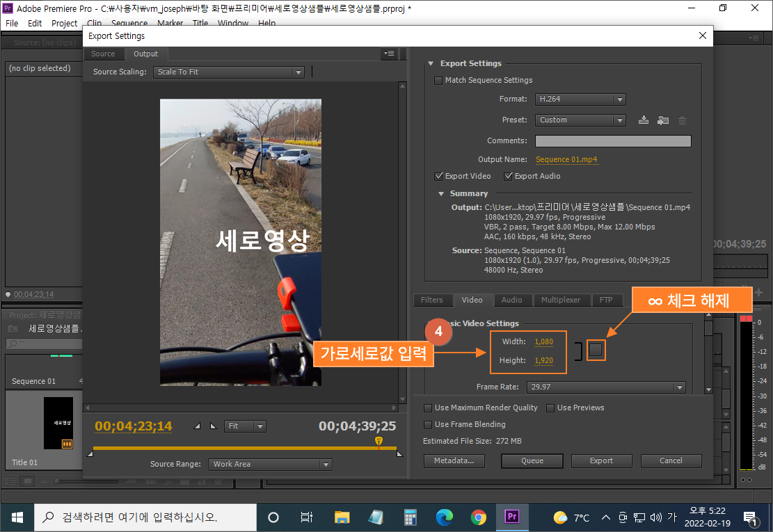Click the Premiere Pro taskbar icon

[512, 517]
